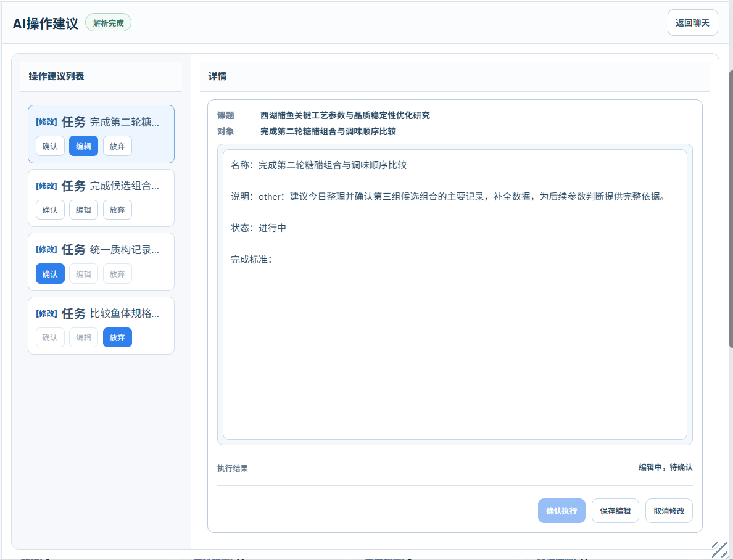Discard the 统一质构记录 task suggestion
Image resolution: width=733 pixels, height=560 pixels.
117,274
